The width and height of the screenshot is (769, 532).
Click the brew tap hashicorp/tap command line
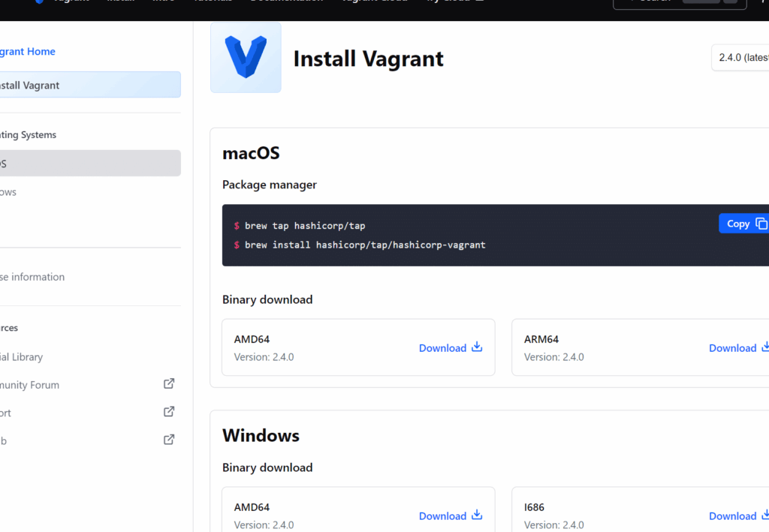(x=304, y=225)
